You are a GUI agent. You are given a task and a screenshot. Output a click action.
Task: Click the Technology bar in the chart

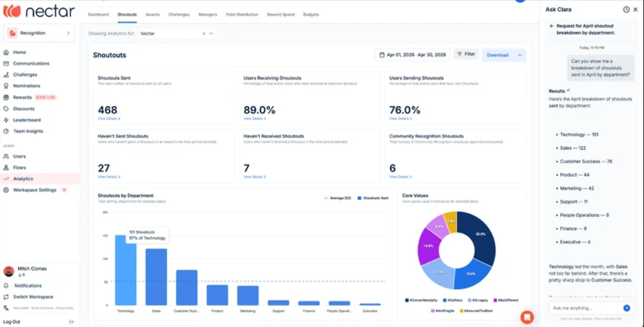coord(126,270)
